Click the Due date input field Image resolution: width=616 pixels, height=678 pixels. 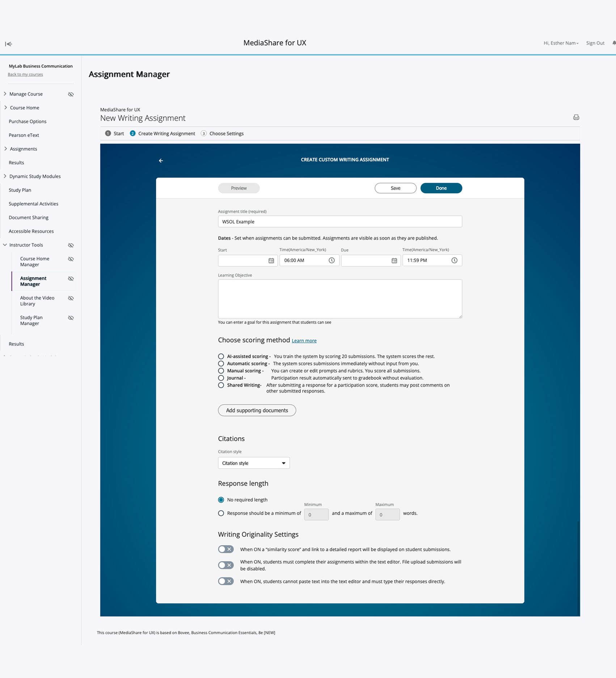[x=371, y=260]
